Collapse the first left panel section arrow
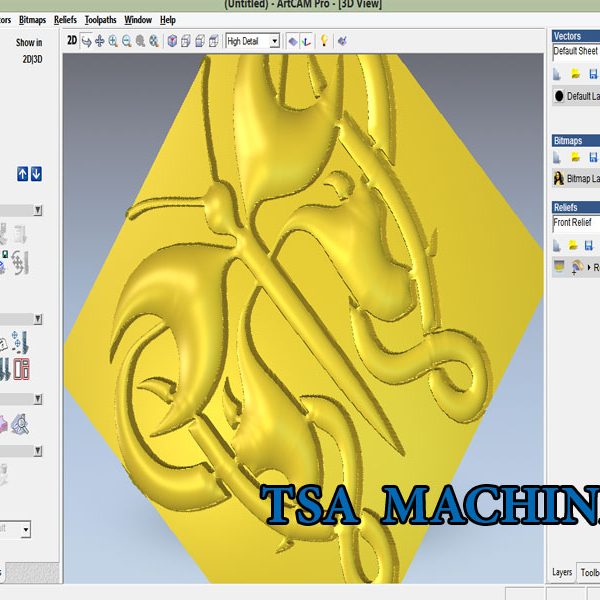Viewport: 600px width, 600px height. pyautogui.click(x=38, y=211)
